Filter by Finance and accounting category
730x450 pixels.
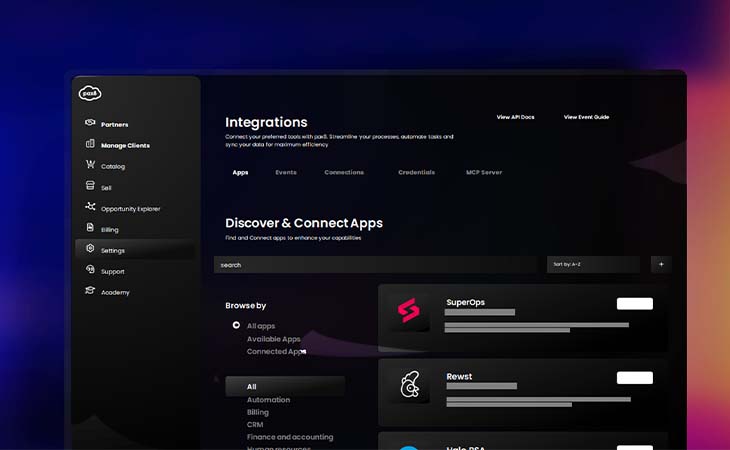click(290, 437)
